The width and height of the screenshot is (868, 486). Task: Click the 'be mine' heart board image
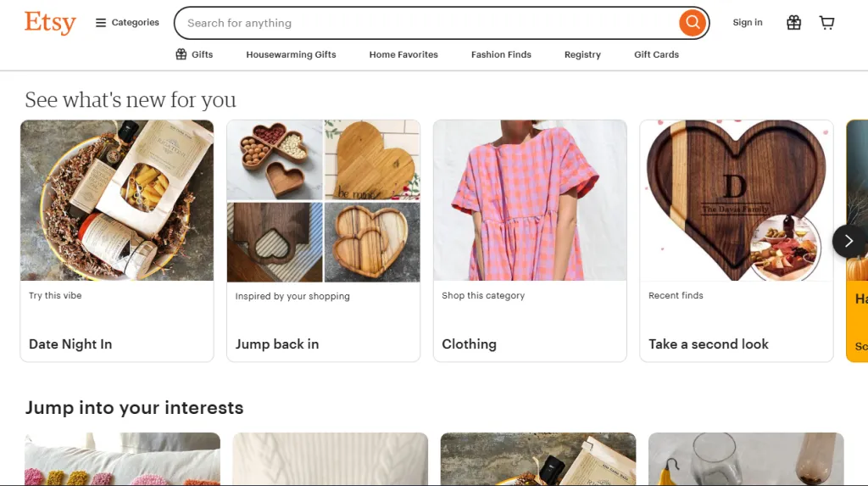coord(372,160)
